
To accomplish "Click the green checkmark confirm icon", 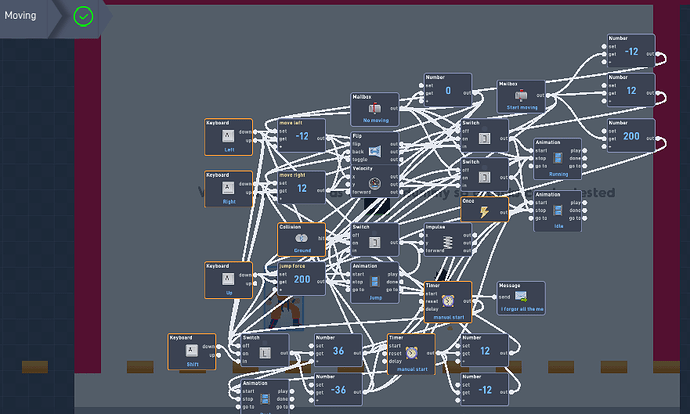I will pyautogui.click(x=83, y=17).
